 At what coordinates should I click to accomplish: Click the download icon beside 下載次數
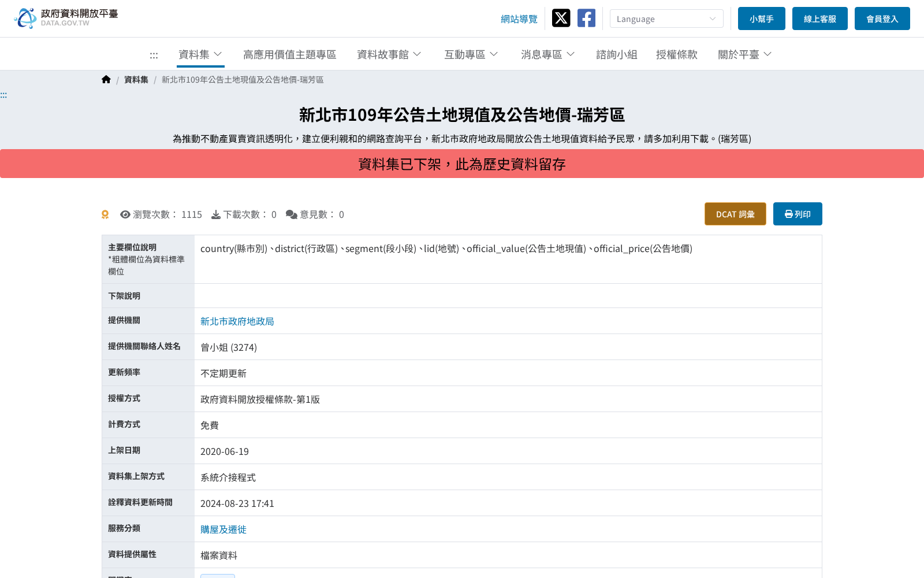pyautogui.click(x=216, y=214)
